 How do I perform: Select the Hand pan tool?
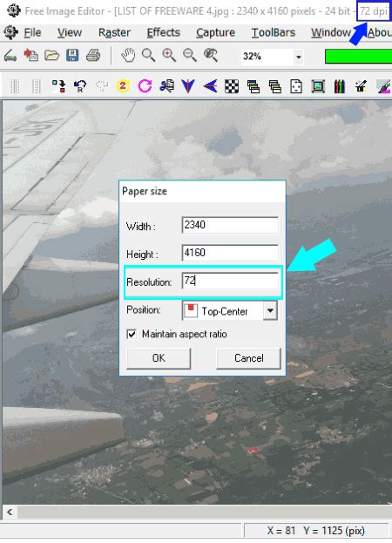(x=128, y=56)
